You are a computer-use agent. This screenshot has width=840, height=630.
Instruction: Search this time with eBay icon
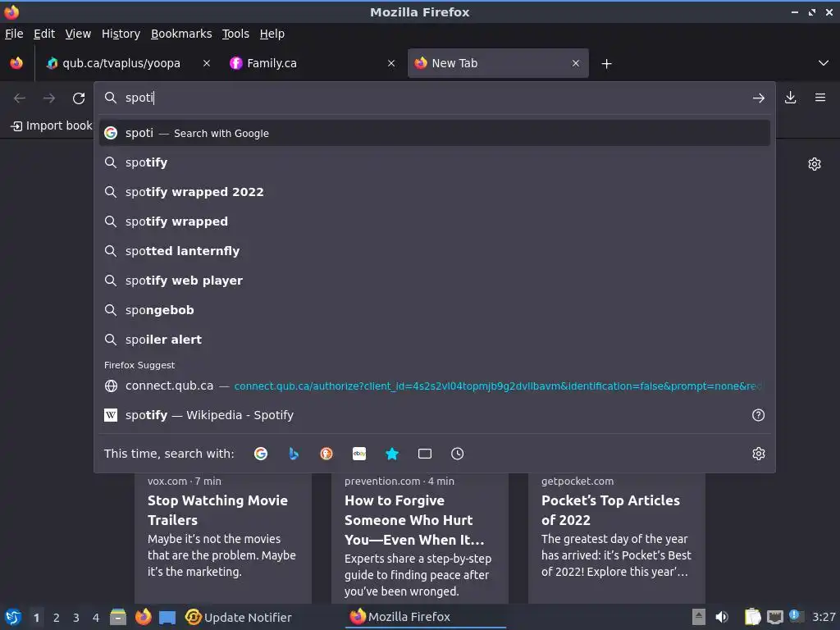pyautogui.click(x=359, y=454)
